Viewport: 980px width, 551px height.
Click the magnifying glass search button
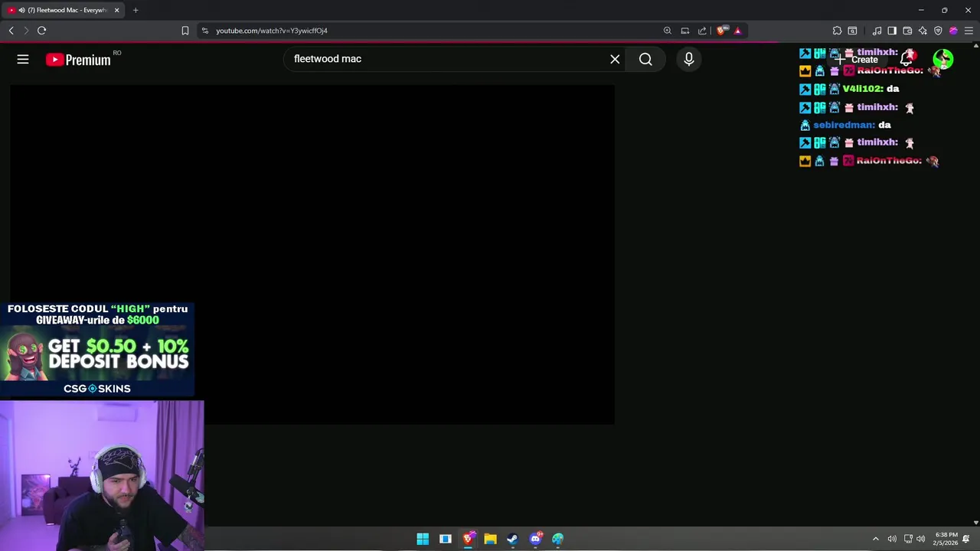(645, 59)
